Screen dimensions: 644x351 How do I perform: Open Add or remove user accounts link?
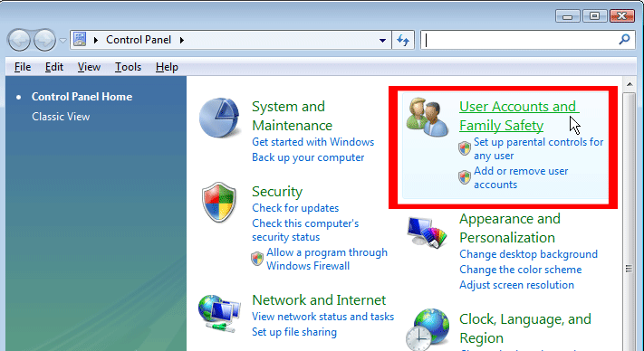point(521,177)
